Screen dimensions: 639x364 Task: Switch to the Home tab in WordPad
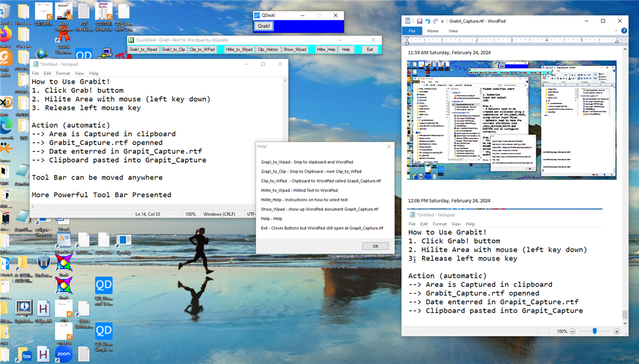coord(432,31)
